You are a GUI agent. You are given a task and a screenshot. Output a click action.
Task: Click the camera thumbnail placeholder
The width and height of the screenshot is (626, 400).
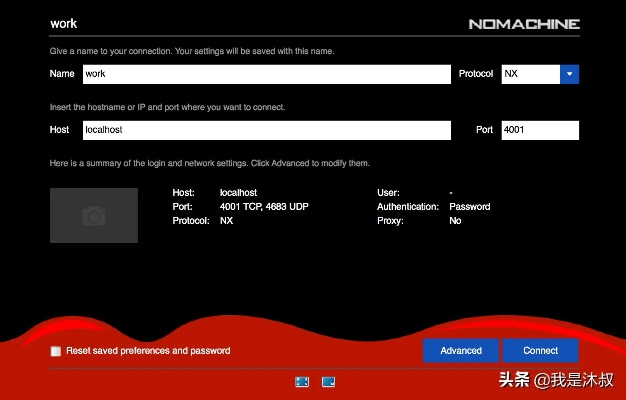click(x=94, y=216)
